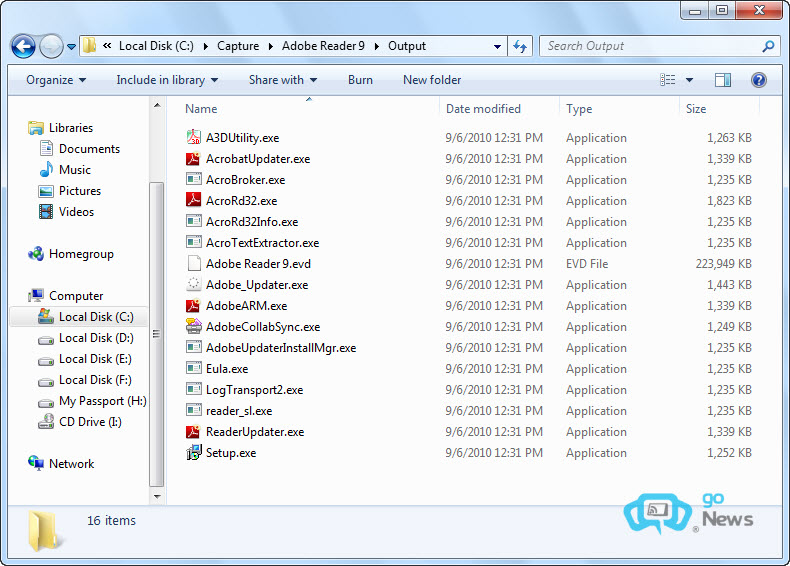Sort by the Date modified column header

(x=483, y=109)
